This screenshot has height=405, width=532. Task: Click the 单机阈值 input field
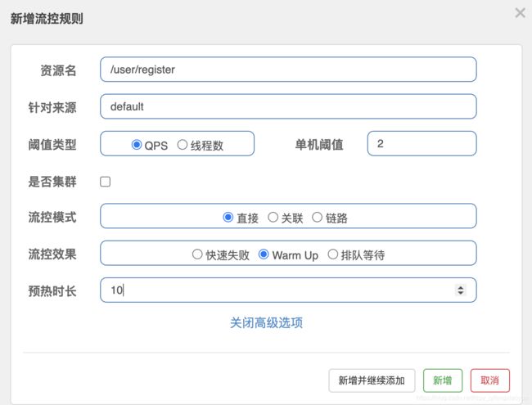[422, 144]
